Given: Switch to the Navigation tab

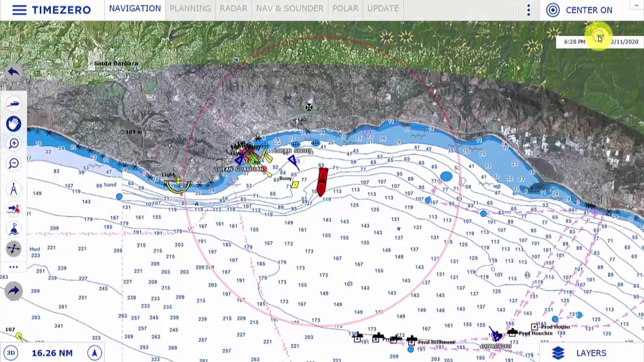Looking at the screenshot, I should [135, 9].
